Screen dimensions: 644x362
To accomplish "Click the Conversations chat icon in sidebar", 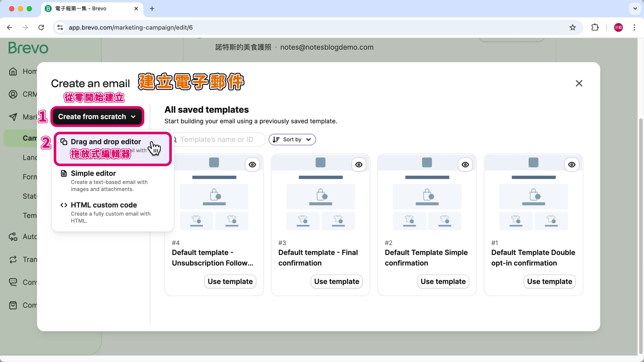I will 13,282.
